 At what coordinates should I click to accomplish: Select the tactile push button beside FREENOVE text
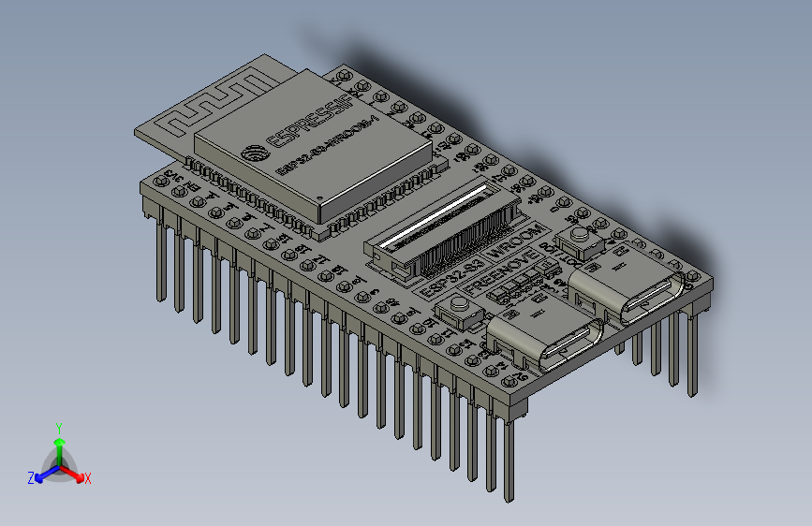tap(459, 311)
